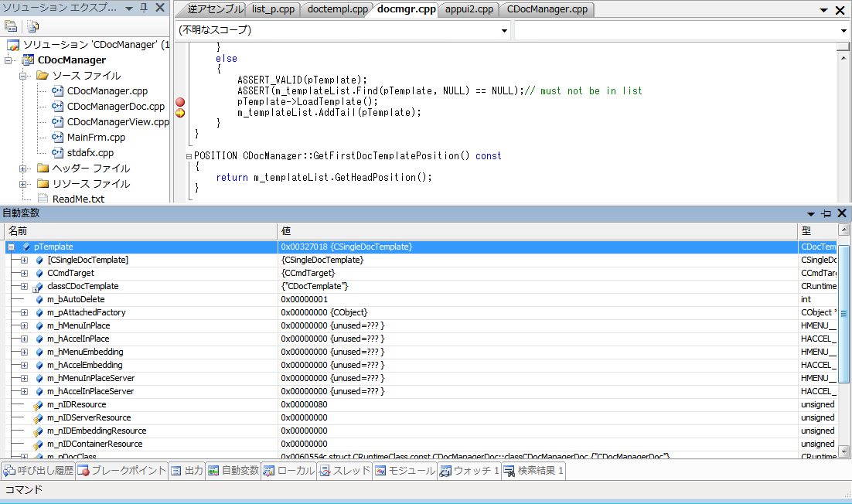Open the スレッド tab

pos(345,470)
